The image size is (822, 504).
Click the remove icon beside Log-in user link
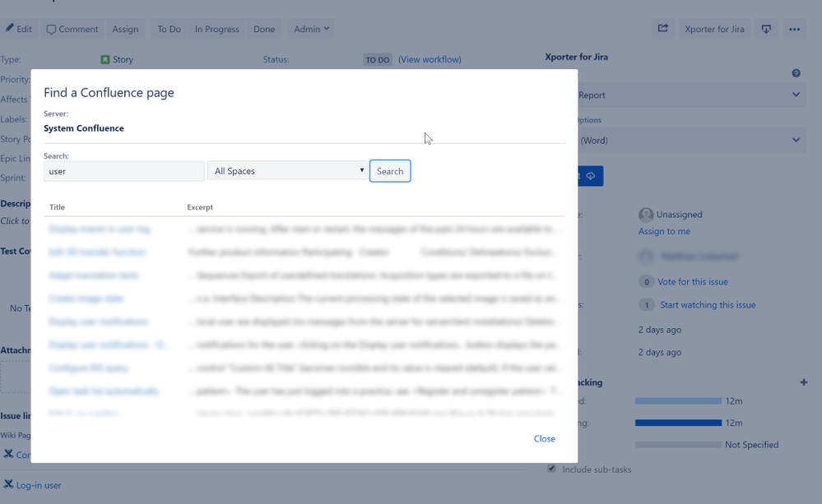pos(7,484)
